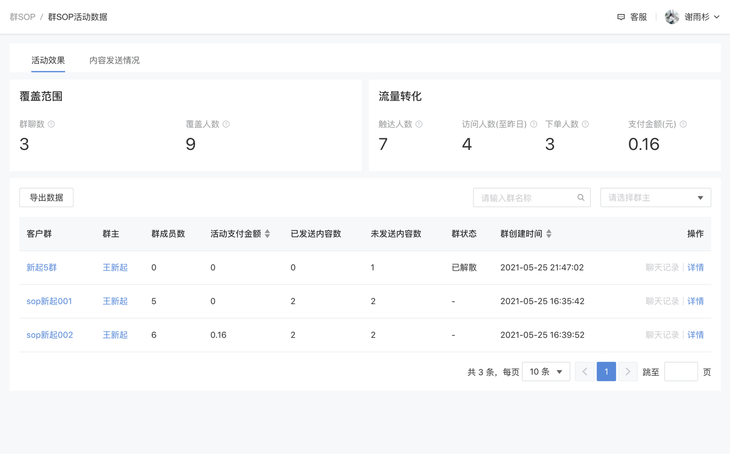
Task: Go to 群SOP breadcrumb
Action: (x=22, y=17)
